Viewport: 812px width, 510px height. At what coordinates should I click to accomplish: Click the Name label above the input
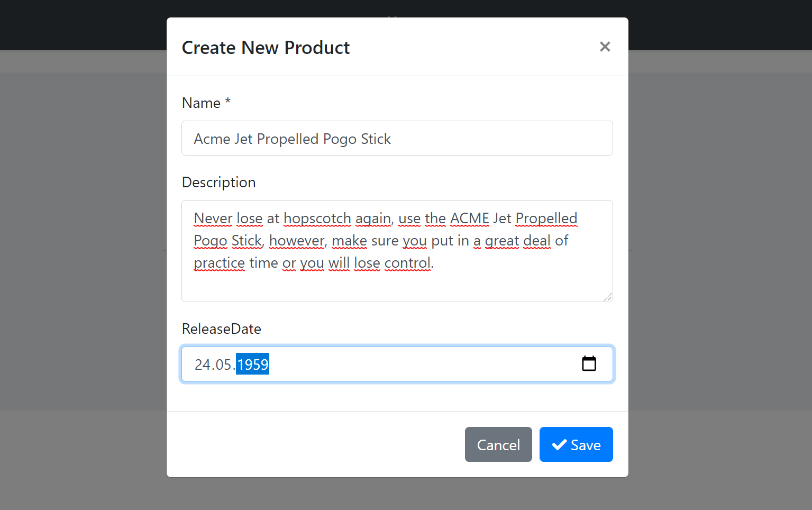tap(200, 103)
